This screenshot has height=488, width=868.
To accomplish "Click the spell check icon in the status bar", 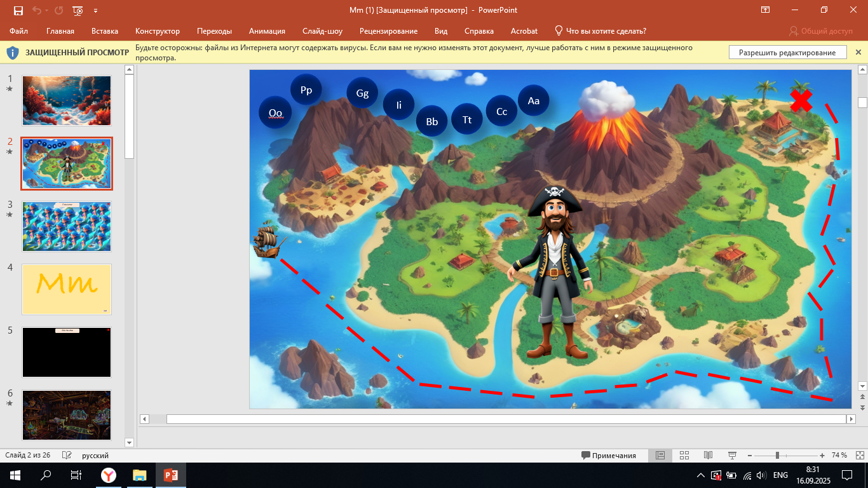I will click(67, 456).
